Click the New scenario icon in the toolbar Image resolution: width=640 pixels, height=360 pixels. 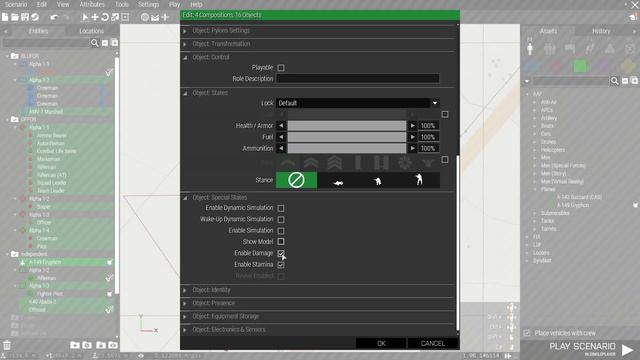pos(5,17)
